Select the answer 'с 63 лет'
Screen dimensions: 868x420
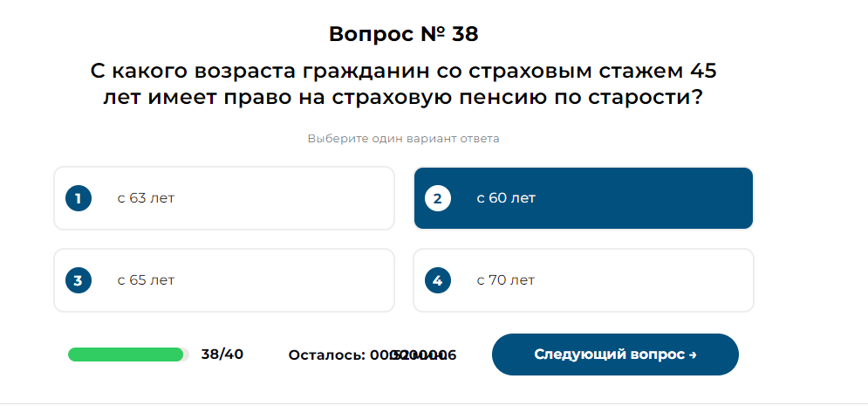click(x=146, y=198)
